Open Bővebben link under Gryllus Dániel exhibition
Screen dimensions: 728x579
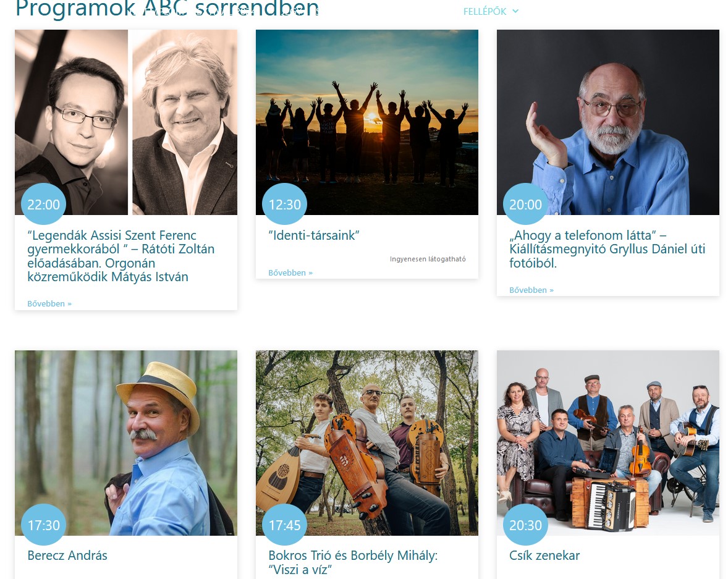531,290
